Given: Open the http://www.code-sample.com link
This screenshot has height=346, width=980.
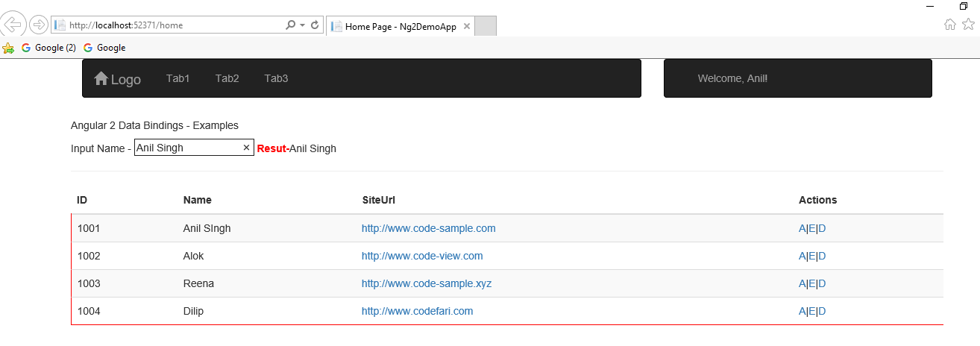Looking at the screenshot, I should tap(428, 228).
